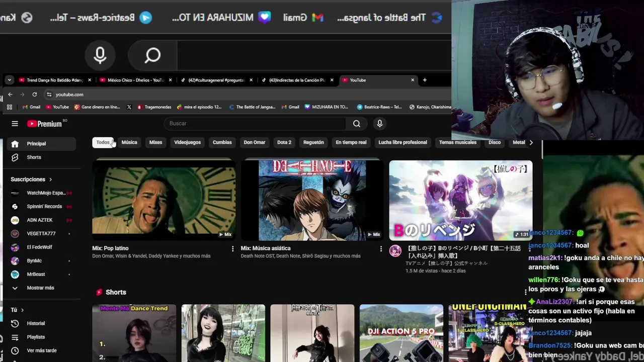Go back with the browser back arrow
The image size is (644, 362).
click(10, 95)
